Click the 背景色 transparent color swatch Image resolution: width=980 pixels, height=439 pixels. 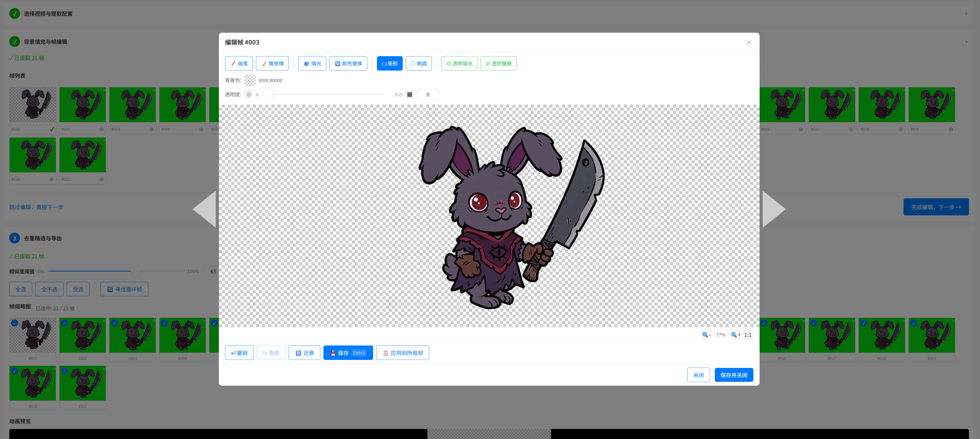(250, 80)
